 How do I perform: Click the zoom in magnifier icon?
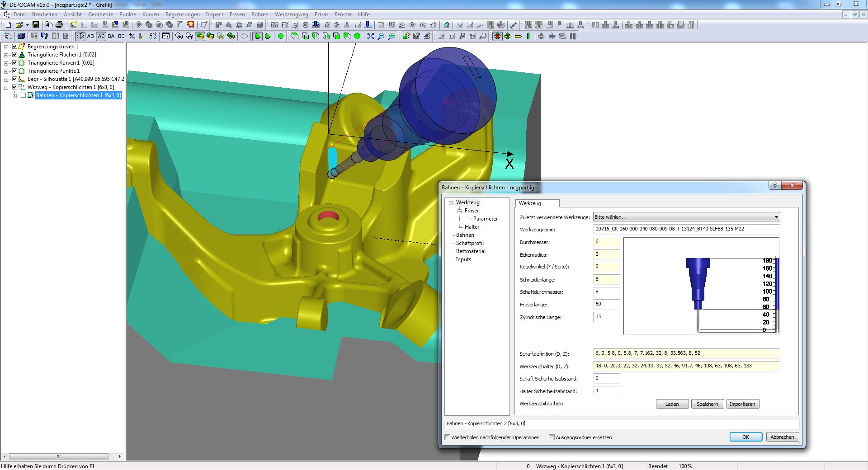pos(392,36)
